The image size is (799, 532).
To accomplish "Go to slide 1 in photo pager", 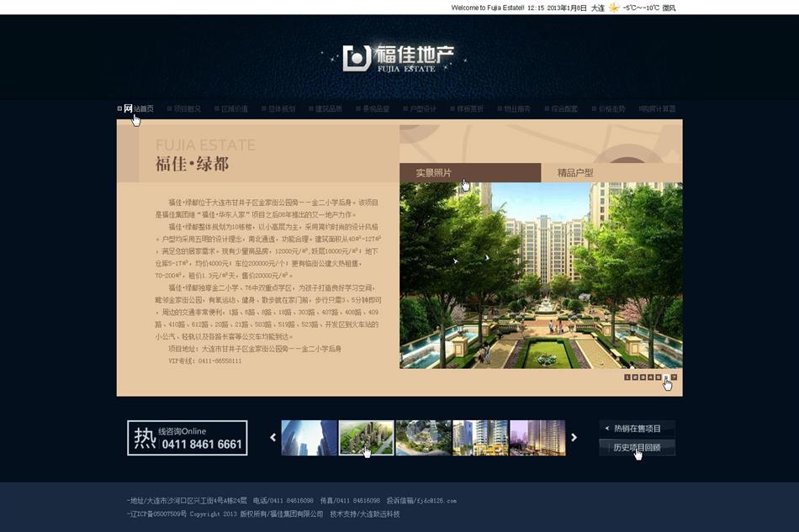I will point(627,377).
